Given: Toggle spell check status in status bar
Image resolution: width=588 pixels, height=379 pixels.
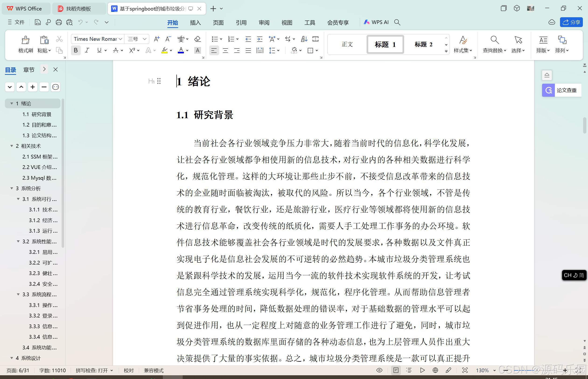Looking at the screenshot, I should (x=94, y=370).
